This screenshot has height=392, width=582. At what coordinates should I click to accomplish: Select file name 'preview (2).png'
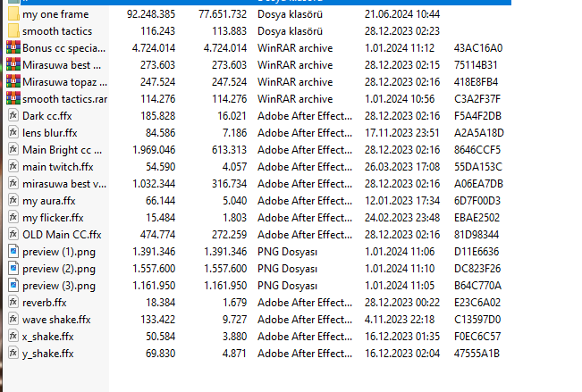[x=59, y=269]
